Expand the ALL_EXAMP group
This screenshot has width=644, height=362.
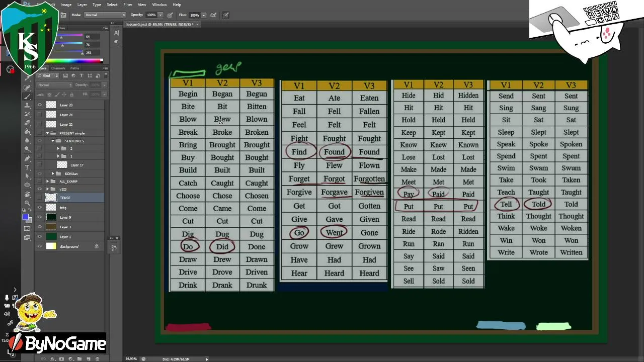[47, 182]
